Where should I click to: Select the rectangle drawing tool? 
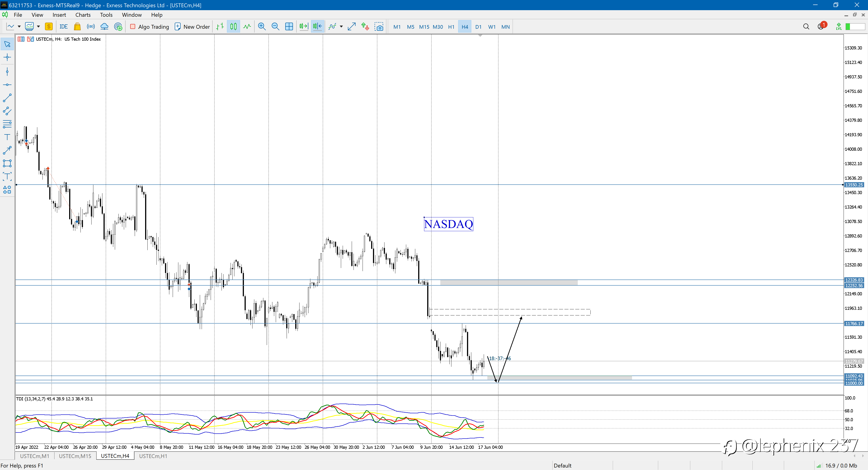click(7, 163)
